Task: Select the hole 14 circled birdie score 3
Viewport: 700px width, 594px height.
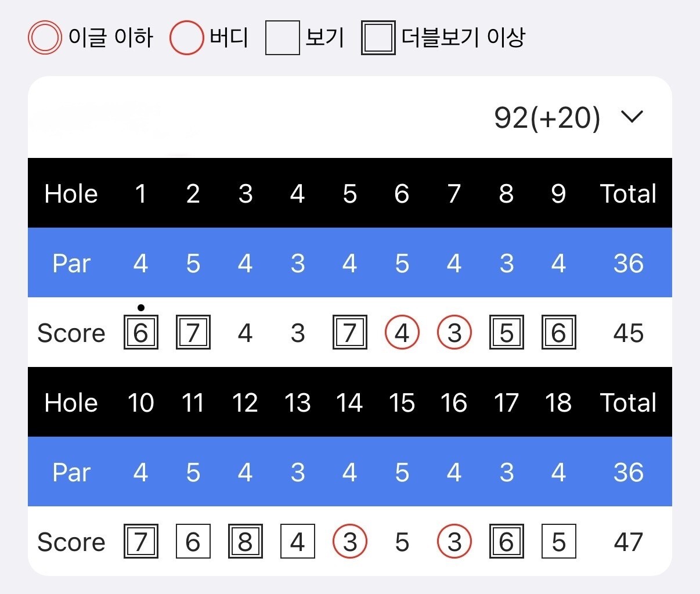Action: [349, 542]
